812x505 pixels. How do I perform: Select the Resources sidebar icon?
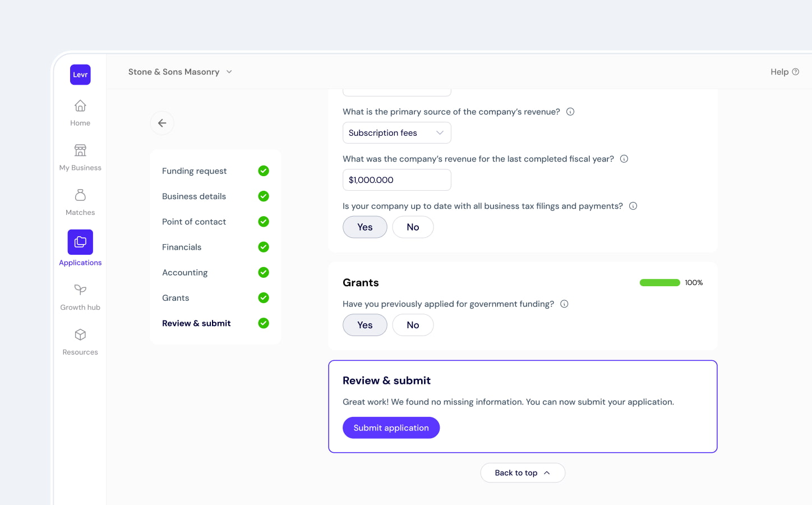(x=80, y=341)
